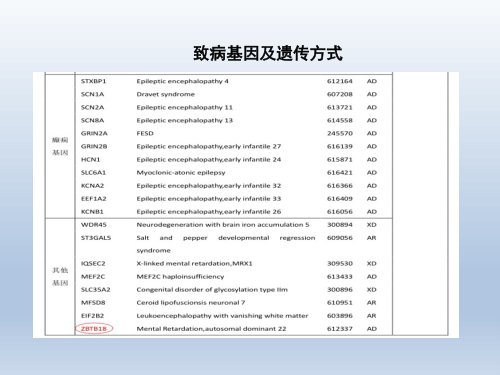Click gene name SCN8A
This screenshot has width=500, height=375.
coord(92,120)
